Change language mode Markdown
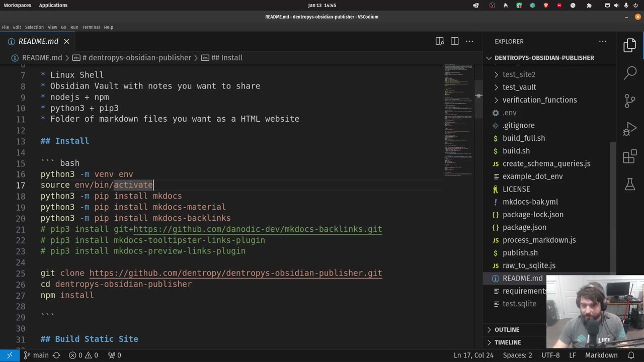644x362 pixels. point(601,355)
